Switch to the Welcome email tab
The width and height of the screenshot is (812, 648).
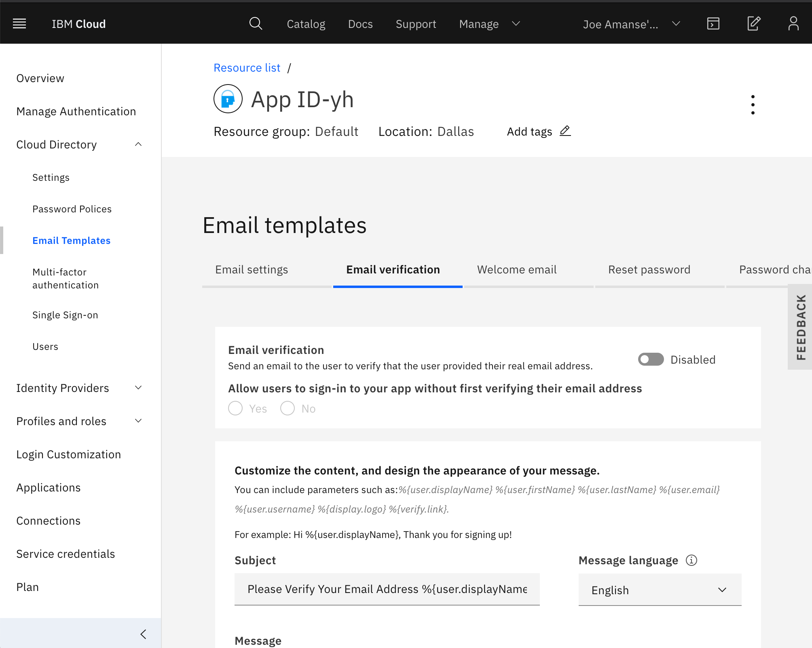coord(517,269)
